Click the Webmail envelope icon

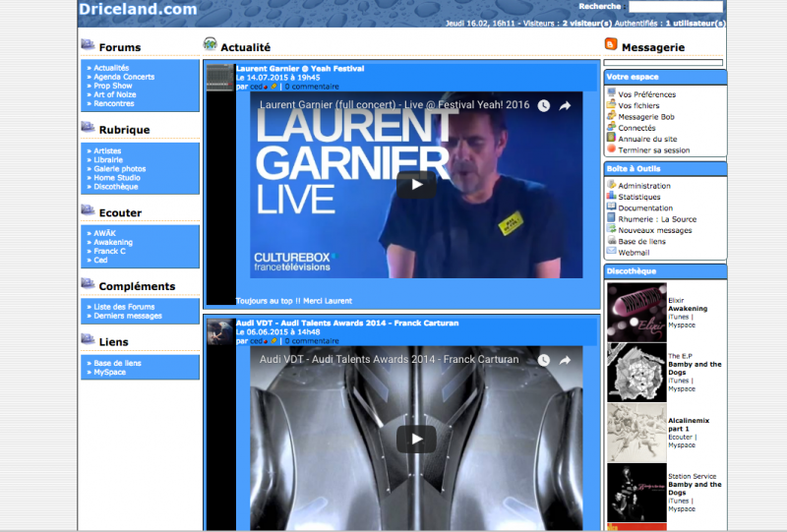(x=611, y=251)
